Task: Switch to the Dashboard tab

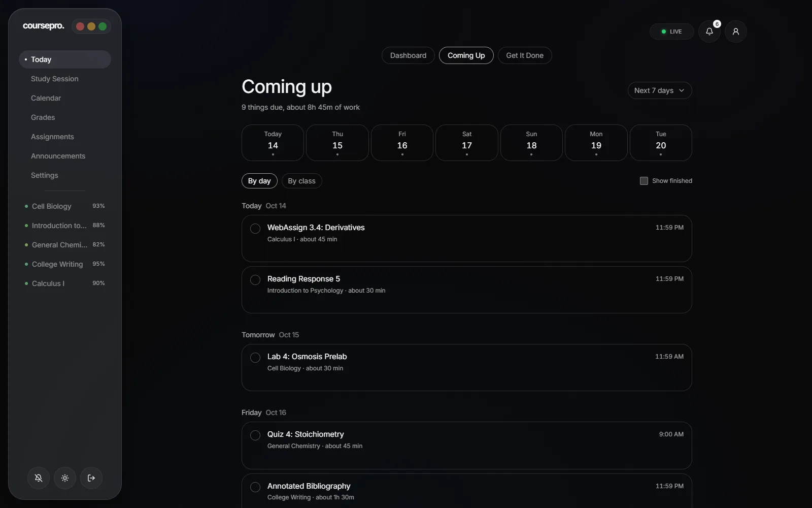Action: (x=408, y=55)
